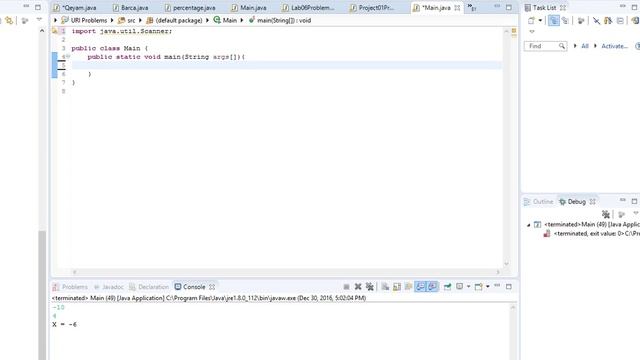640x360 pixels.
Task: Toggle Word Wrap in Console toolbar
Action: coord(408,287)
